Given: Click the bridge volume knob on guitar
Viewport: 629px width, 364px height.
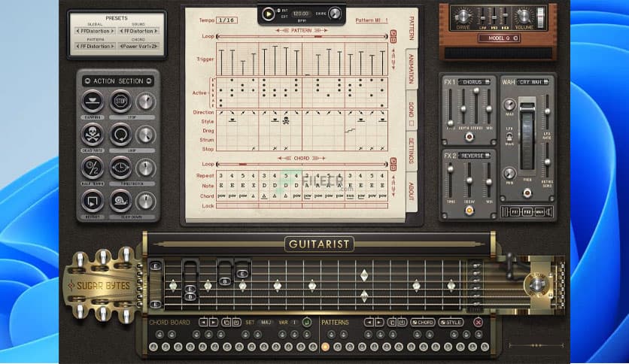Looking at the screenshot, I should (x=536, y=285).
